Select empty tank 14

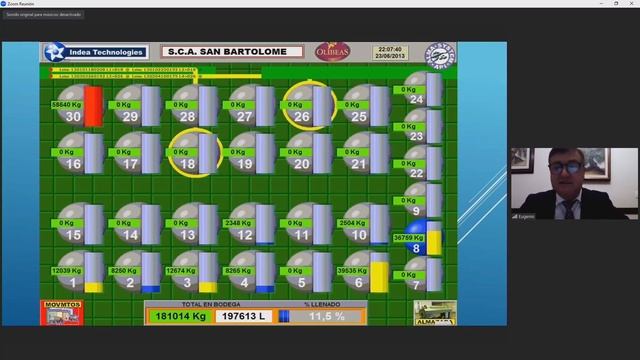[135, 224]
